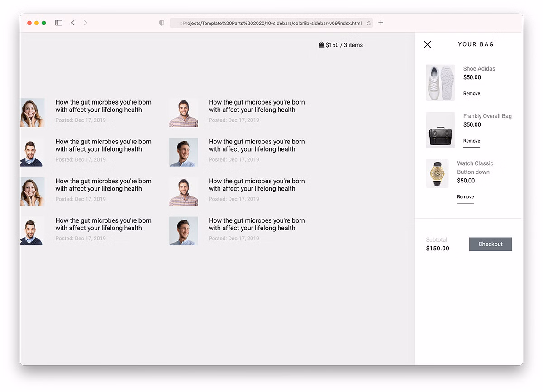543x392 pixels.
Task: Click the browser forward arrow
Action: [x=86, y=23]
